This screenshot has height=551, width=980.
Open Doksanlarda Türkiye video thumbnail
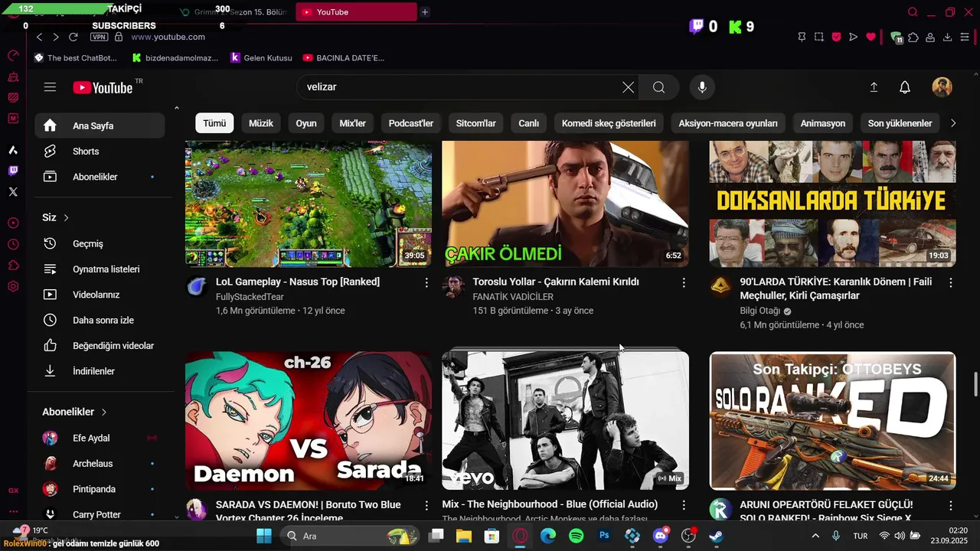(x=832, y=204)
